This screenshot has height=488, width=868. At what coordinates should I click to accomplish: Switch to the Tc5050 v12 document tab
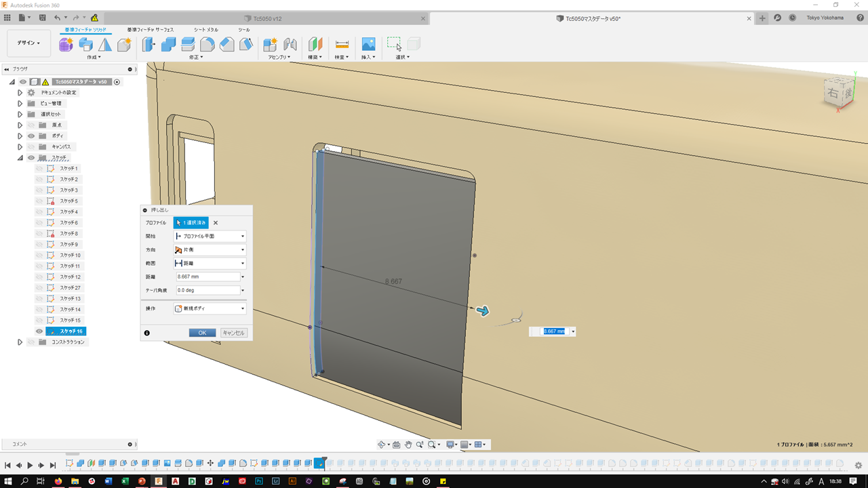[267, 18]
